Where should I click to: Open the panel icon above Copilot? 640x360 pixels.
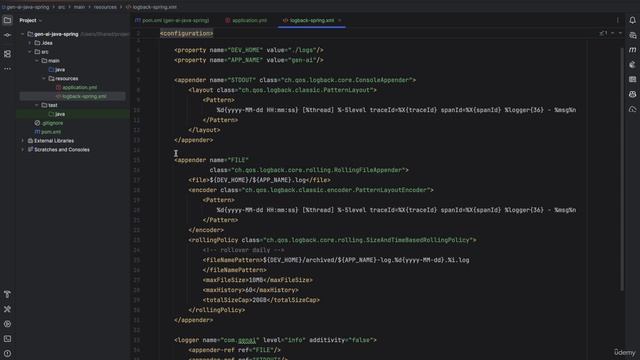click(632, 79)
